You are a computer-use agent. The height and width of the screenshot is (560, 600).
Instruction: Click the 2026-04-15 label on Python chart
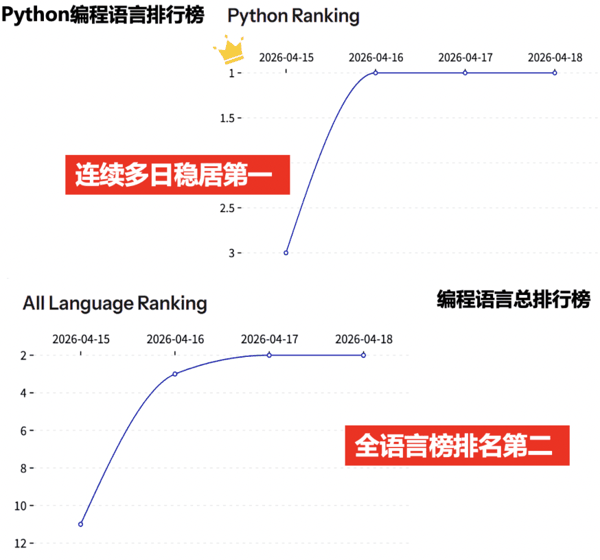286,57
